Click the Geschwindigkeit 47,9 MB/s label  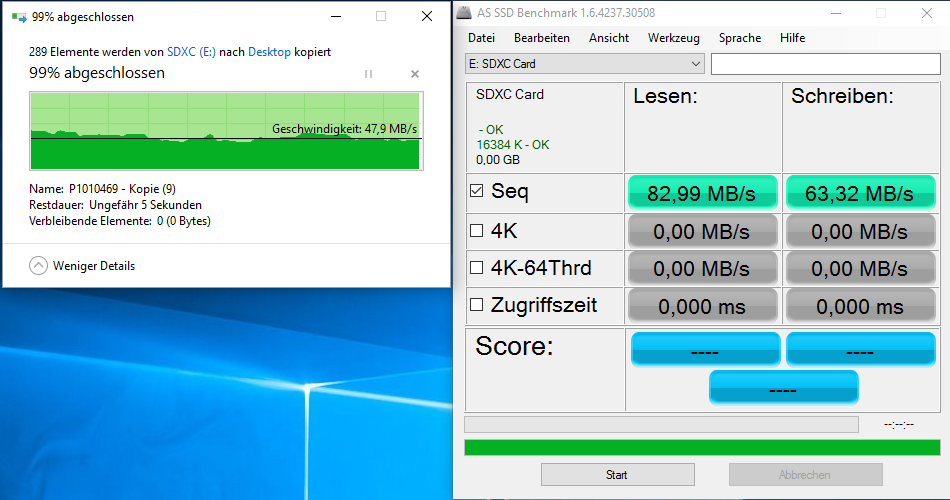coord(345,129)
